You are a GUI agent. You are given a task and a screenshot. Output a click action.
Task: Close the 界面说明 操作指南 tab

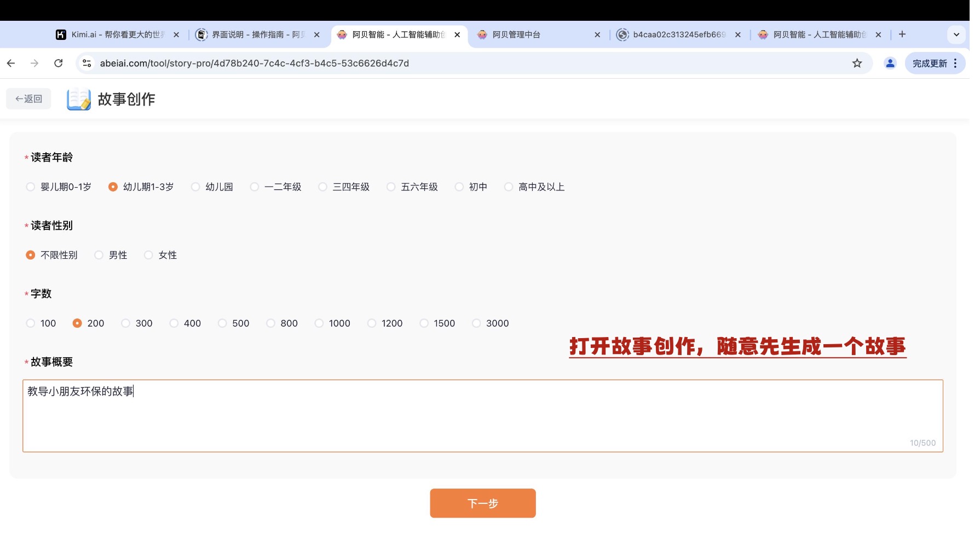point(316,34)
